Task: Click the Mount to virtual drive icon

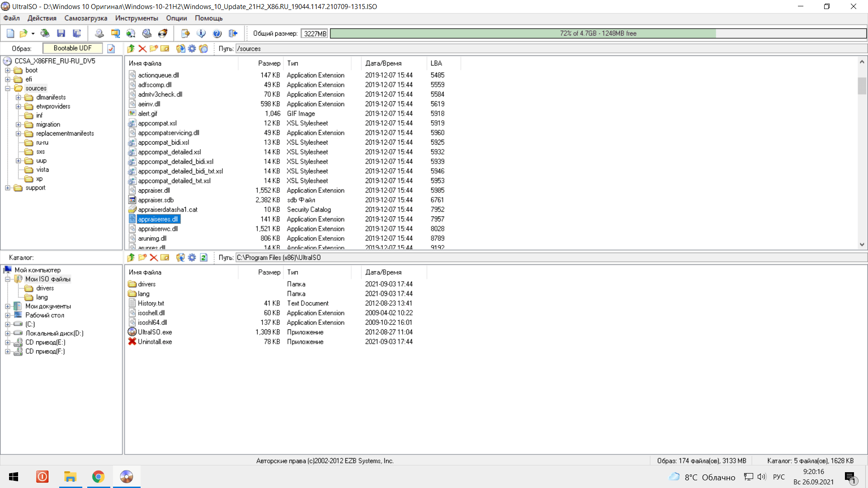Action: (x=147, y=33)
